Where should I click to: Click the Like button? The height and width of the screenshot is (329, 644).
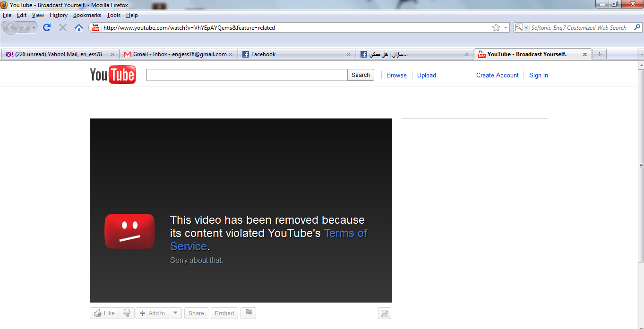(x=104, y=313)
